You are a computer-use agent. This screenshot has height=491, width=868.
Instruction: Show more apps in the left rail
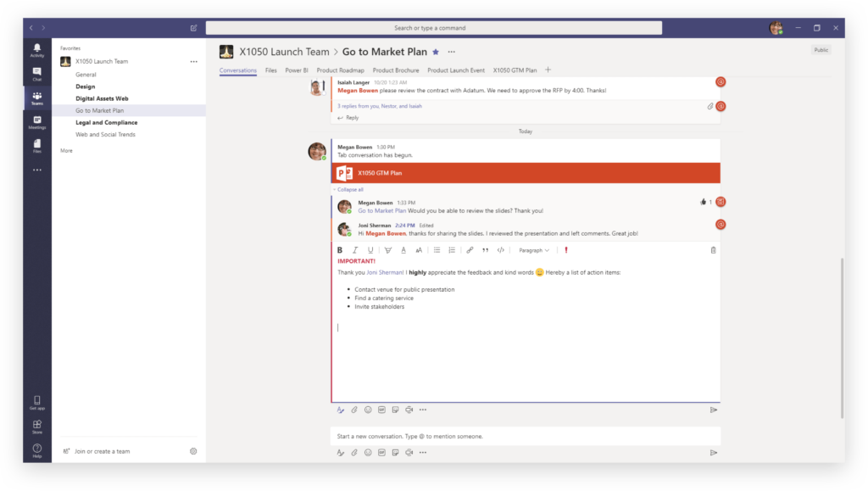tap(37, 170)
